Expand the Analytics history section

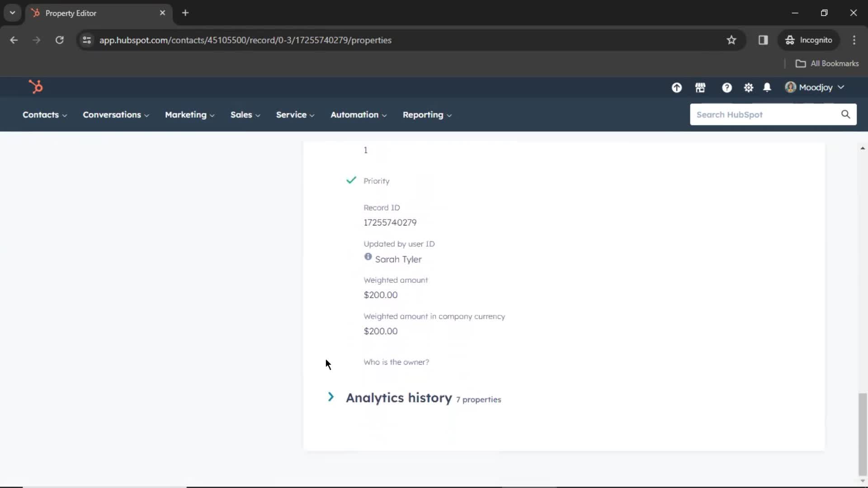(331, 398)
